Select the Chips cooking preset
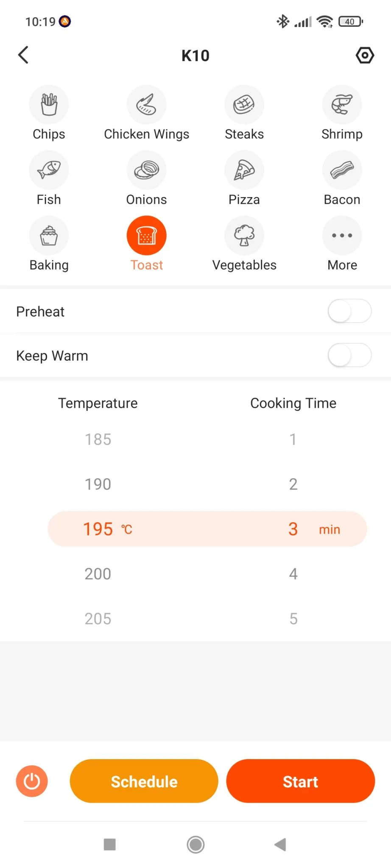 click(49, 105)
